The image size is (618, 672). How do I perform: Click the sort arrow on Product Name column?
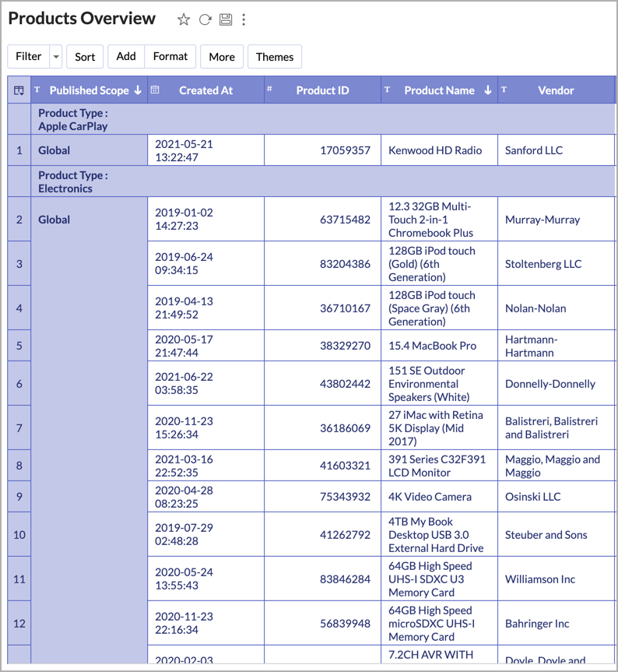coord(488,90)
